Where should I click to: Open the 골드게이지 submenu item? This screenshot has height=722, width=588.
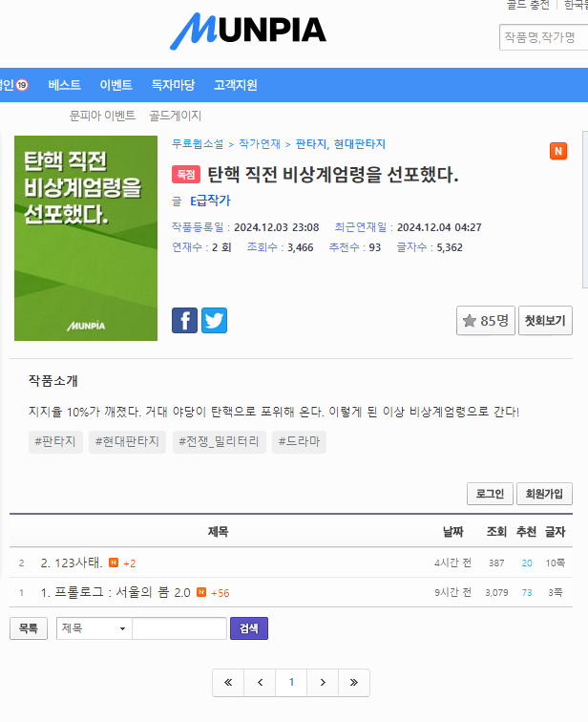(176, 116)
